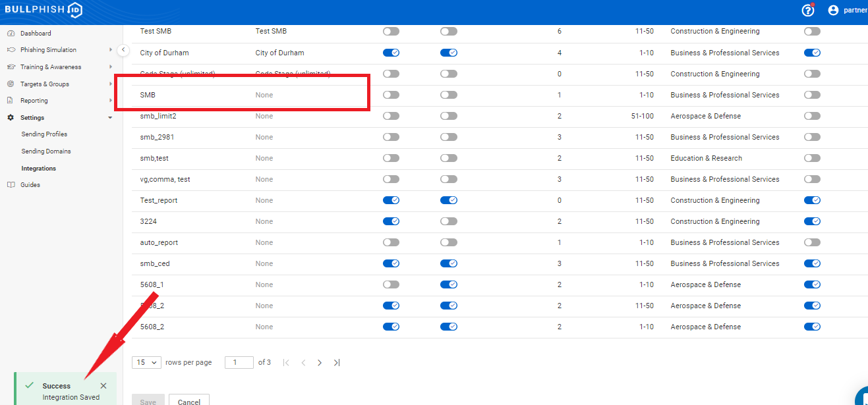Image resolution: width=868 pixels, height=405 pixels.
Task: Click the 51-100 size value
Action: coord(643,116)
